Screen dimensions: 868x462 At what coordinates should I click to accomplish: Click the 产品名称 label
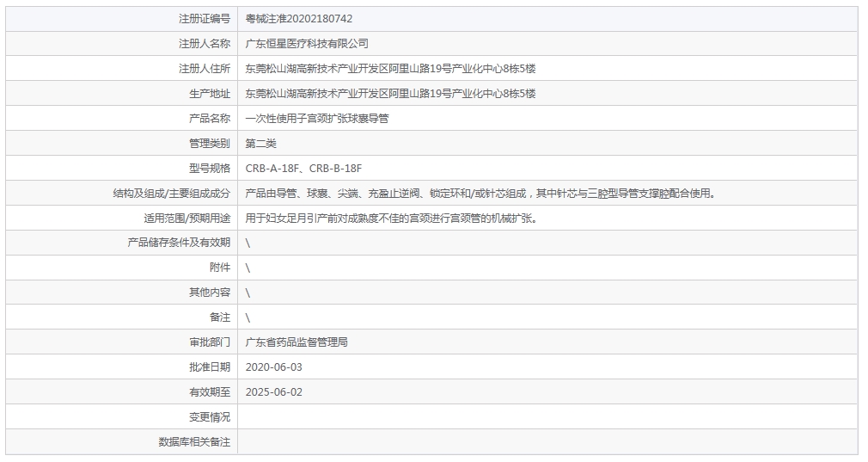pyautogui.click(x=209, y=119)
